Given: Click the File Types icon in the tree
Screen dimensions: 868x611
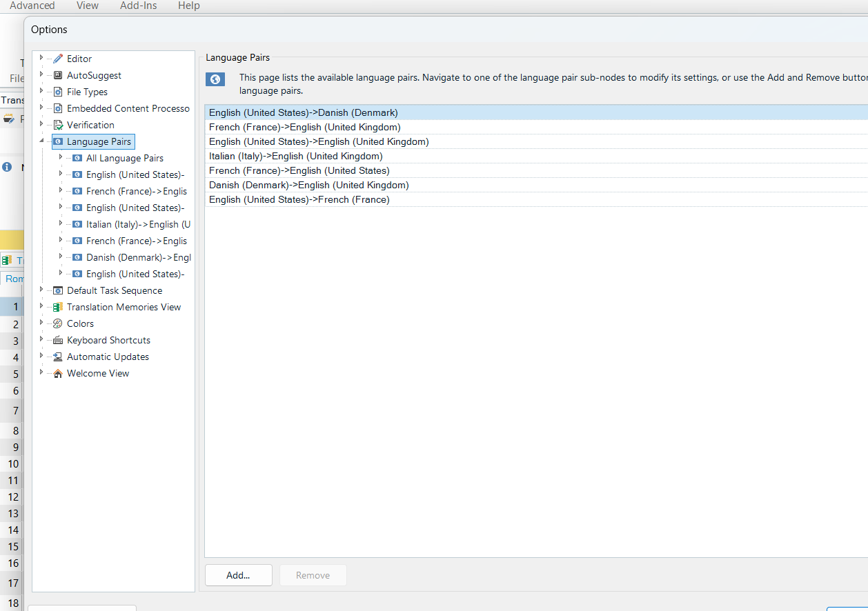Looking at the screenshot, I should 58,92.
